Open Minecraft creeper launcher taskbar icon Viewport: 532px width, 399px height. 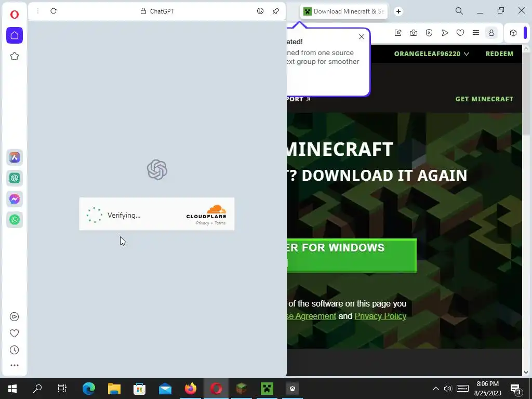coord(267,389)
